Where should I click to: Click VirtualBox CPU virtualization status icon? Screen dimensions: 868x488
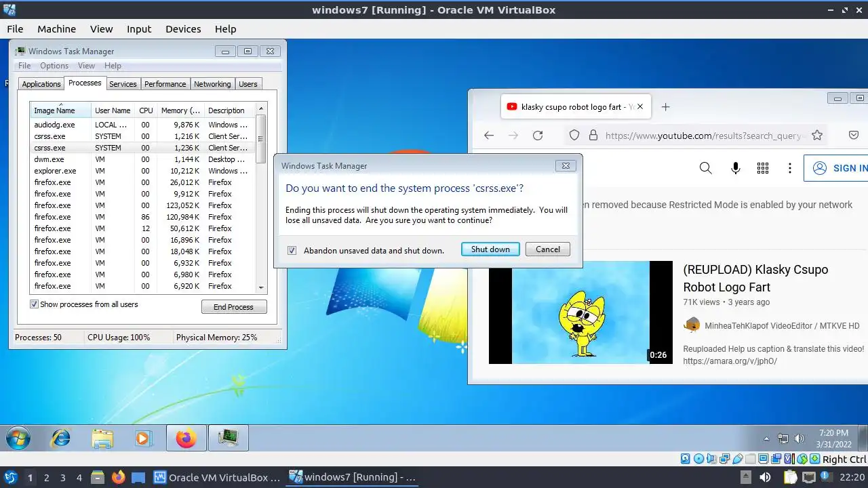coord(789,459)
